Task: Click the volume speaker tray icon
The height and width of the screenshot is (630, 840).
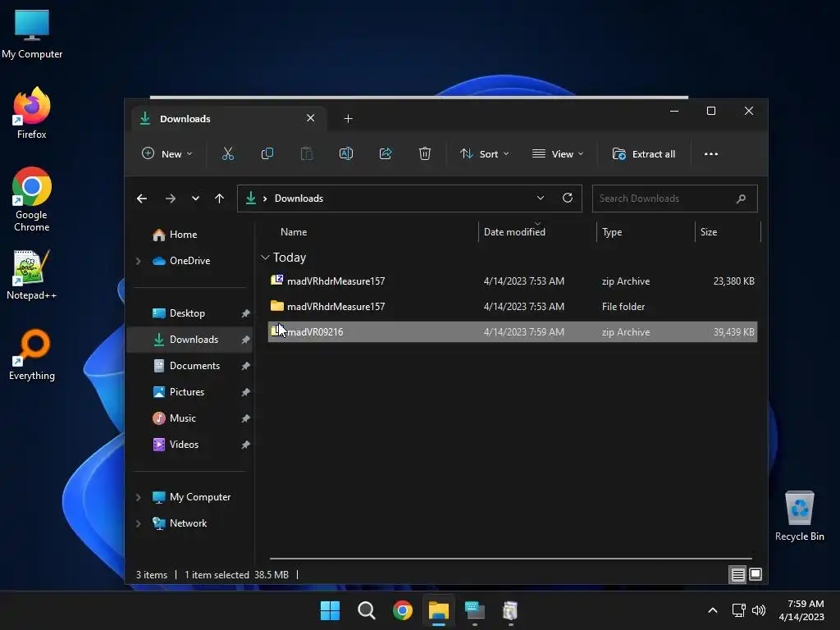Action: 759,610
